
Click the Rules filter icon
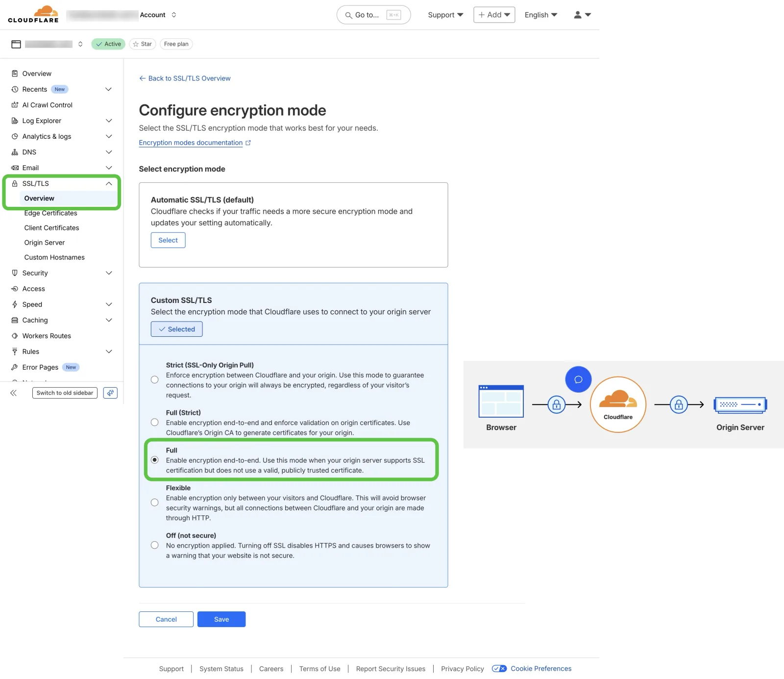[15, 352]
